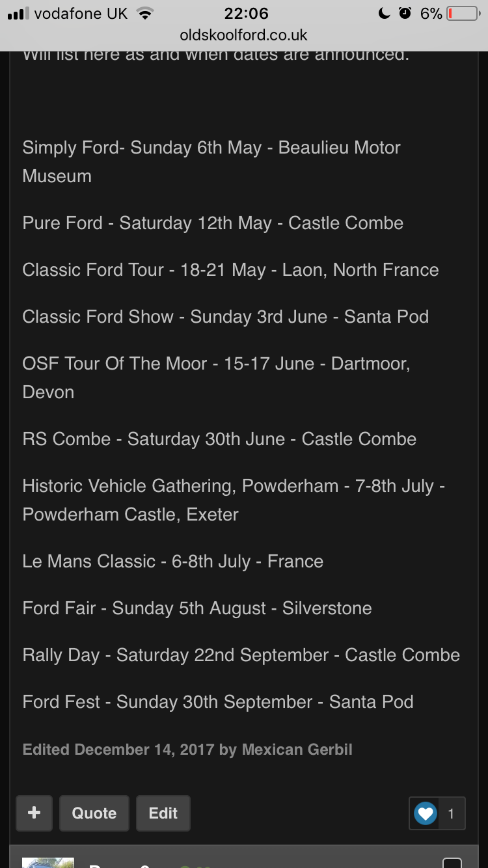Tap the plus multiquote button
Image resolution: width=488 pixels, height=868 pixels.
(x=34, y=813)
